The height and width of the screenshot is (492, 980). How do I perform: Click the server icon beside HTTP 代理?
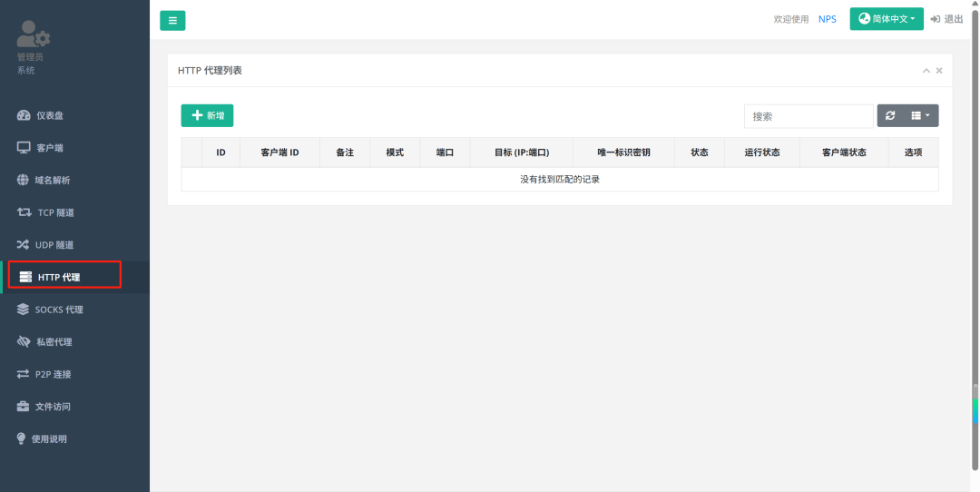coord(25,277)
